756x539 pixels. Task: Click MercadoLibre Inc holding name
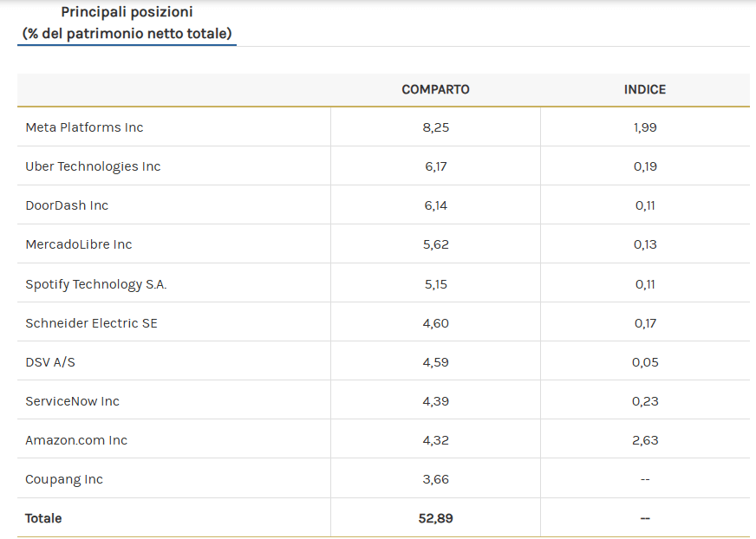tap(79, 244)
